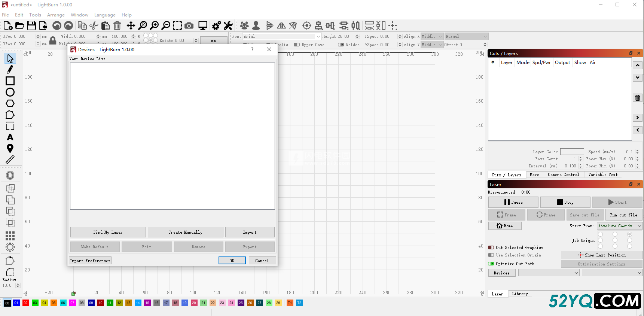Open the Align Y Middle dropdown
The image size is (644, 316).
tap(432, 45)
